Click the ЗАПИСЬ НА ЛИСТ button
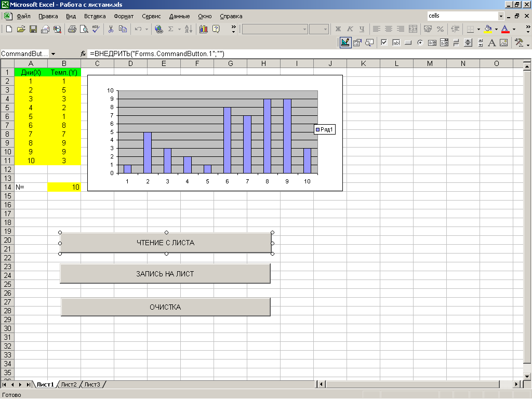This screenshot has height=399, width=532. click(165, 273)
